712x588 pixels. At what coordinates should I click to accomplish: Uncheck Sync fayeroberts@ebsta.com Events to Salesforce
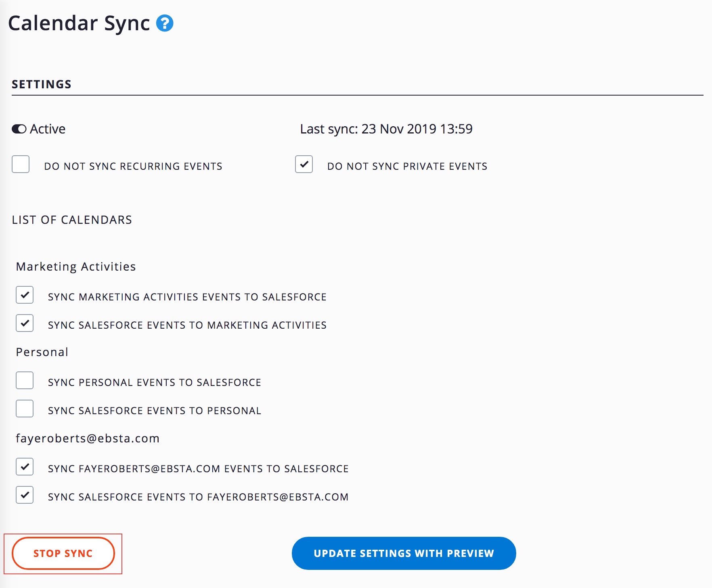(25, 467)
